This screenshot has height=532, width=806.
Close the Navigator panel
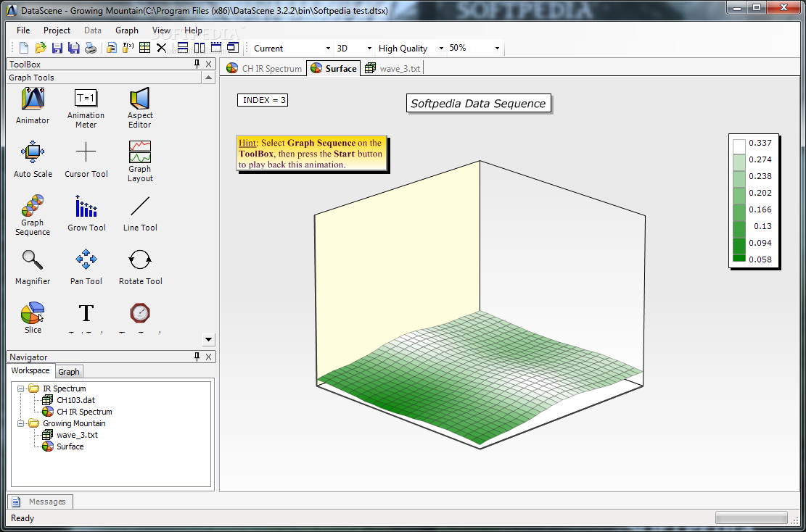tap(209, 357)
